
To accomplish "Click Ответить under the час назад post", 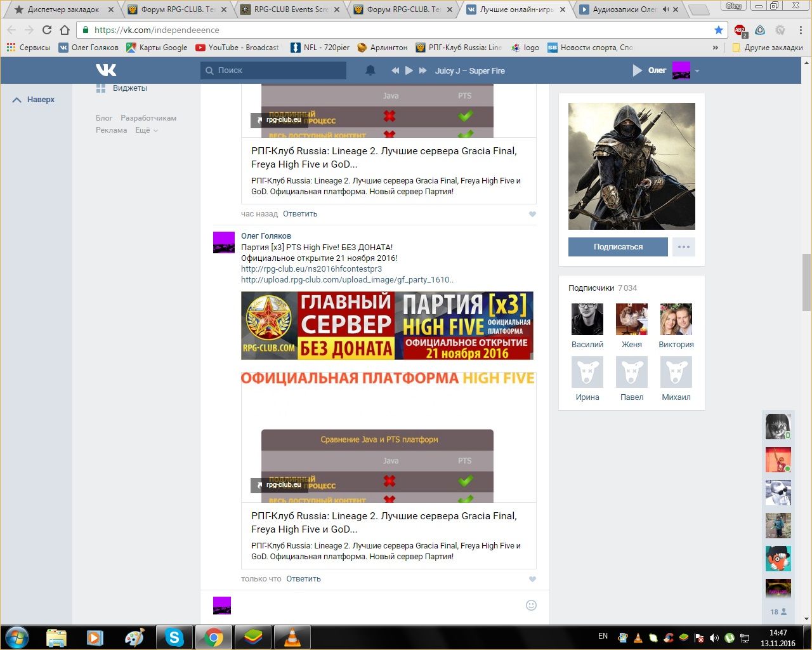I will [300, 214].
